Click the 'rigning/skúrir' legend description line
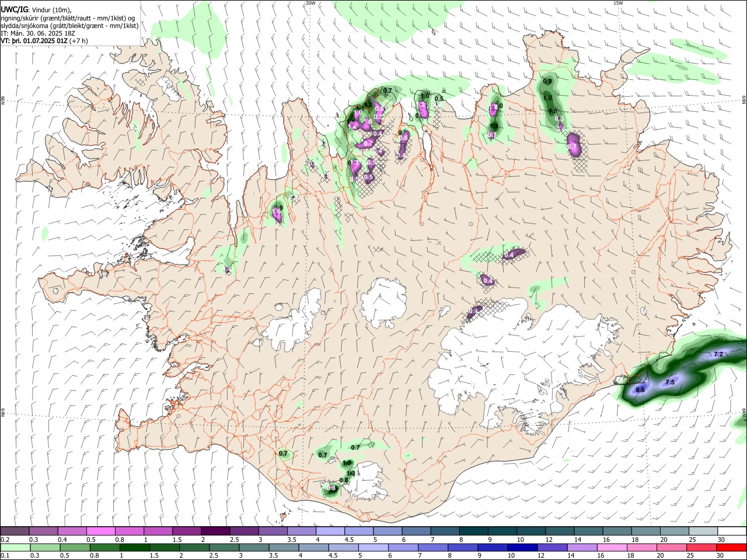The image size is (747, 560). (68, 18)
